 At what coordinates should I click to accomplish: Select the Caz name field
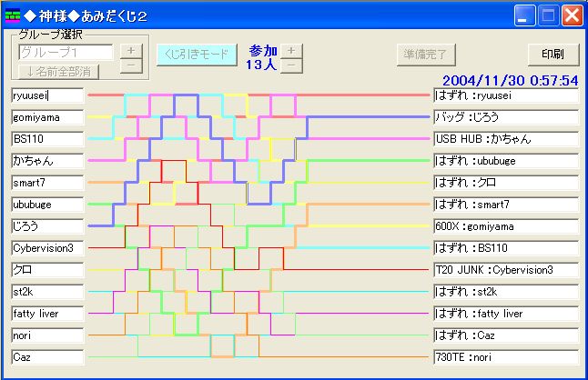coord(47,357)
